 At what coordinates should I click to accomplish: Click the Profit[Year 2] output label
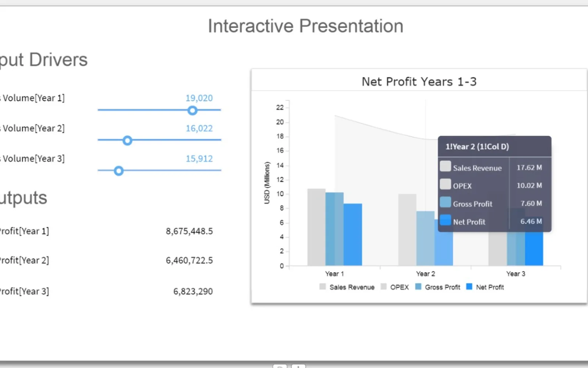pyautogui.click(x=24, y=261)
